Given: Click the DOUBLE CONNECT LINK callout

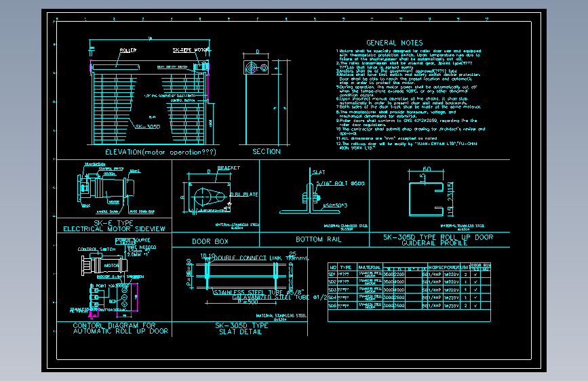Looking at the screenshot, I should pos(248,258).
